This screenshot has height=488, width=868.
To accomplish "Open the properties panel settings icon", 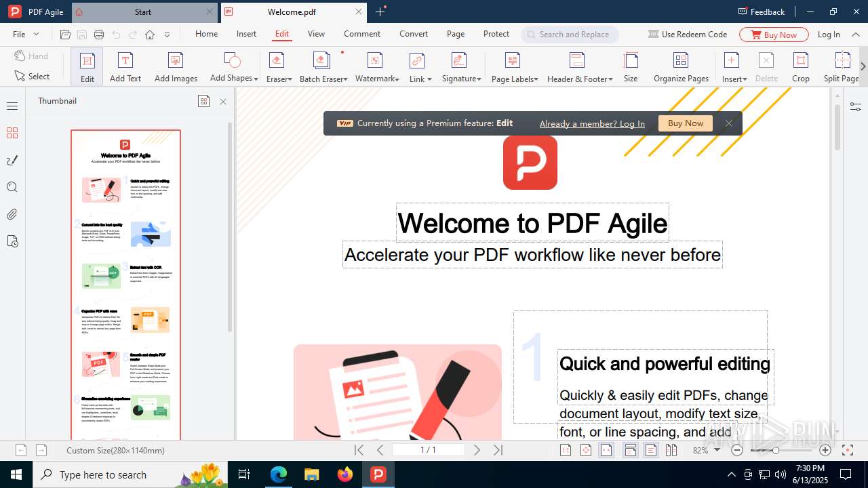I will (x=856, y=106).
